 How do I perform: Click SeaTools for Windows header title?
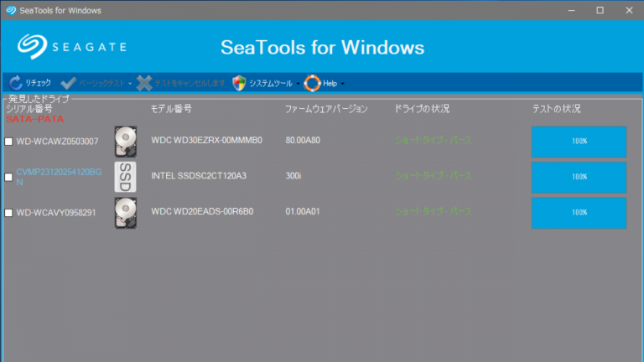point(322,47)
